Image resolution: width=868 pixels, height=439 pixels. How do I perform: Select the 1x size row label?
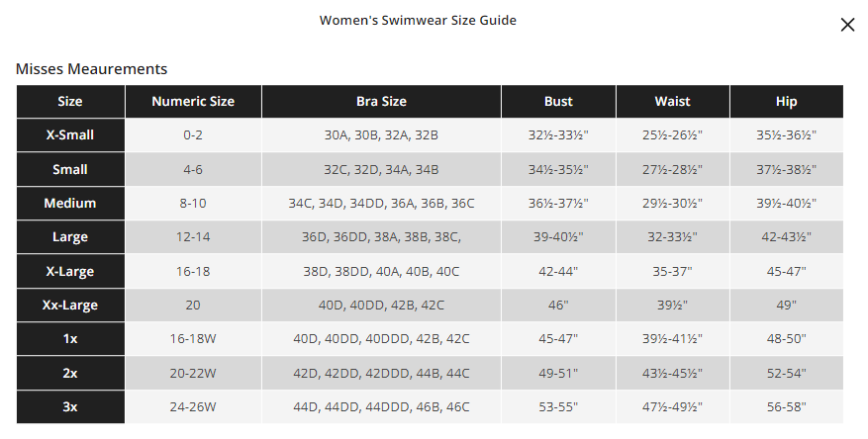coord(70,339)
